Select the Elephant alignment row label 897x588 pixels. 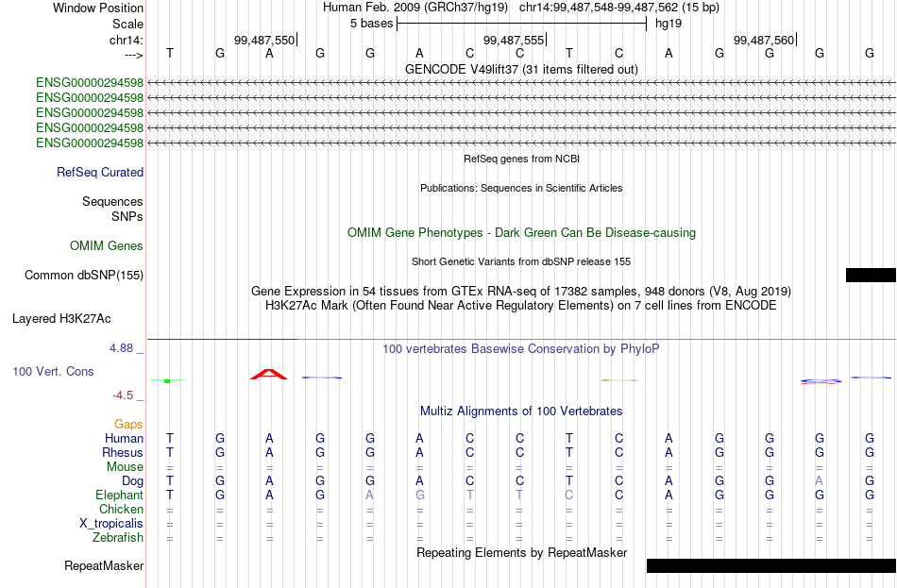(x=119, y=496)
